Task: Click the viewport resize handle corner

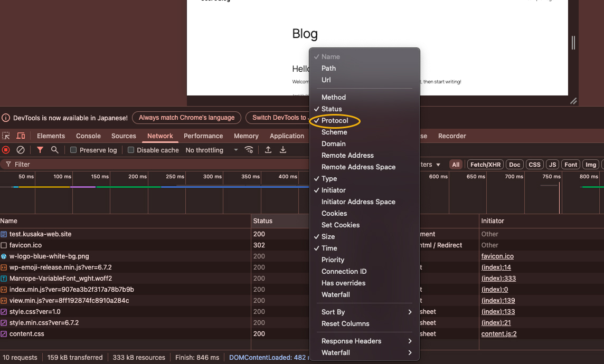Action: tap(573, 101)
